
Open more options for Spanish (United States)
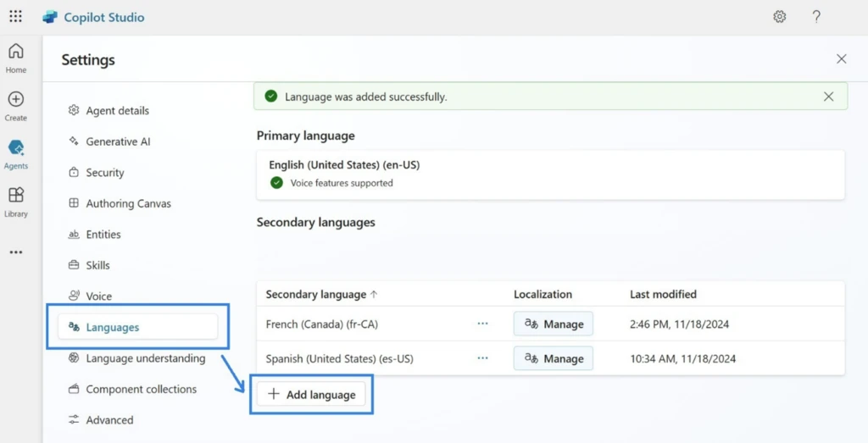coord(482,358)
